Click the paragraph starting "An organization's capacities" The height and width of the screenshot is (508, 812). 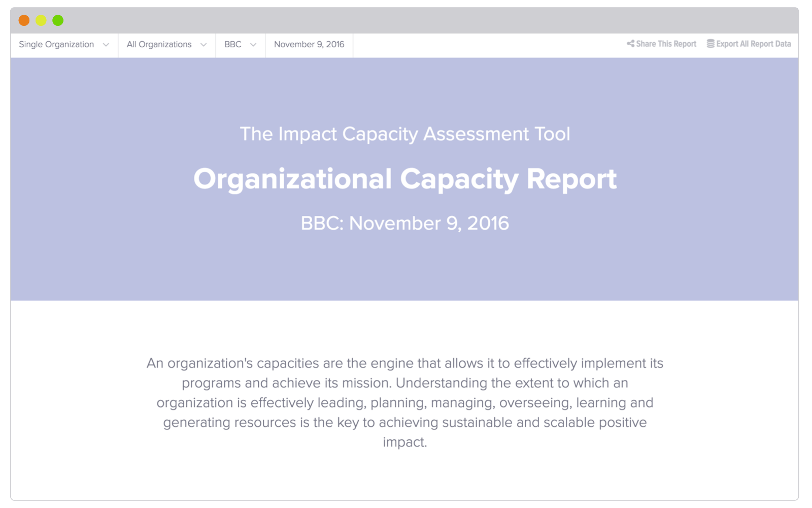[x=405, y=402]
